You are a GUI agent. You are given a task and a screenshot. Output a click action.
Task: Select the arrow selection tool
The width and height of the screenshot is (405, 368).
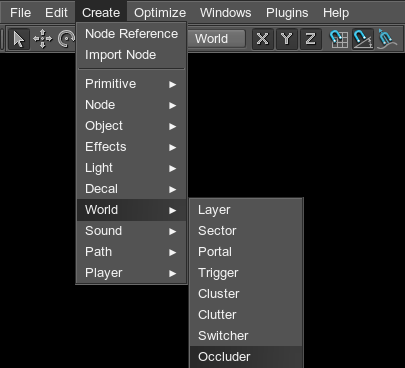[x=19, y=39]
